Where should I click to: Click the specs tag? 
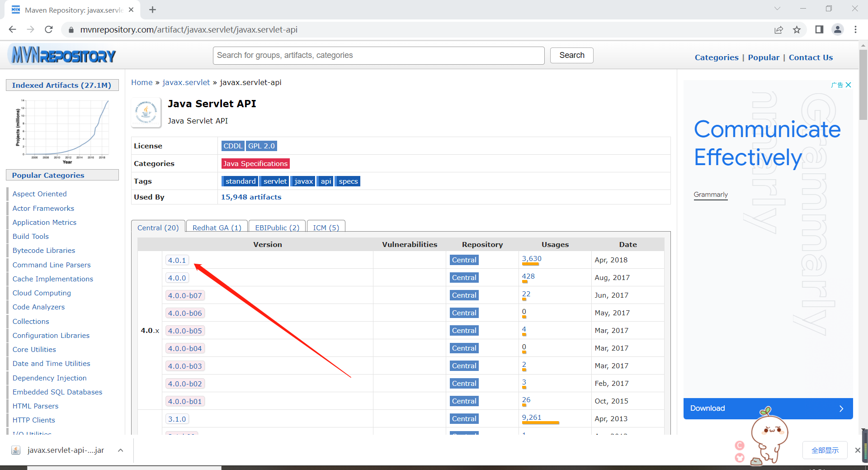[348, 181]
